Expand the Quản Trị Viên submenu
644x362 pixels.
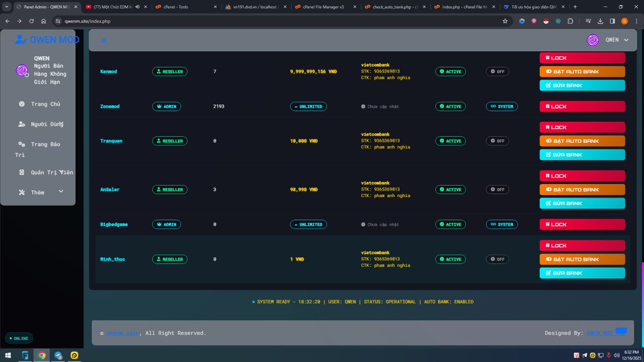tap(61, 172)
